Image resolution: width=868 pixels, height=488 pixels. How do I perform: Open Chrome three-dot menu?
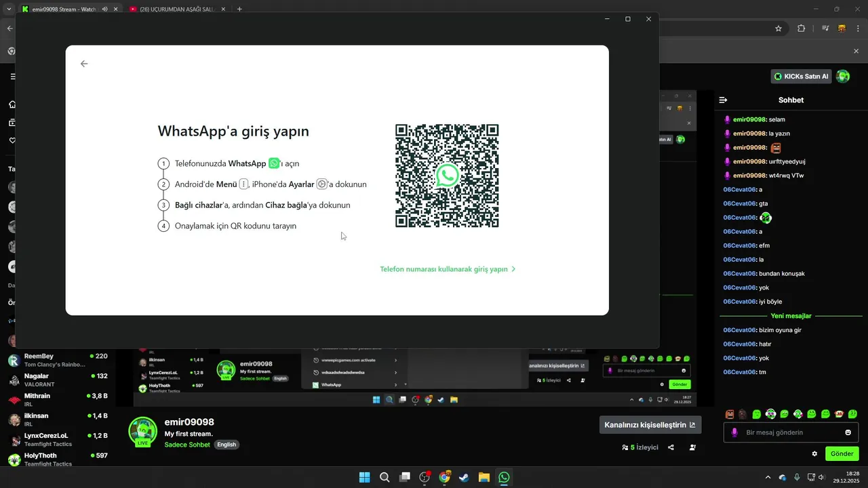coord(857,28)
